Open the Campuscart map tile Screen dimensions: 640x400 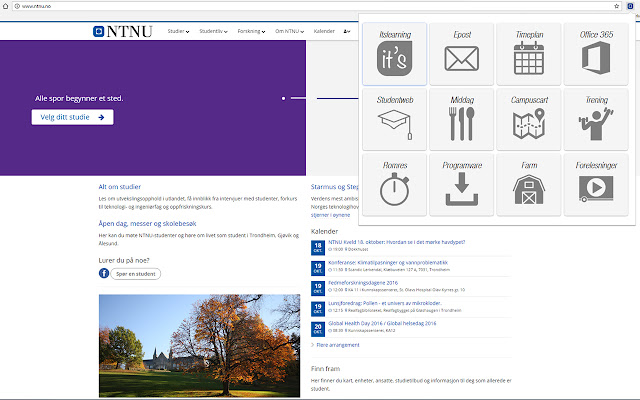tap(529, 119)
